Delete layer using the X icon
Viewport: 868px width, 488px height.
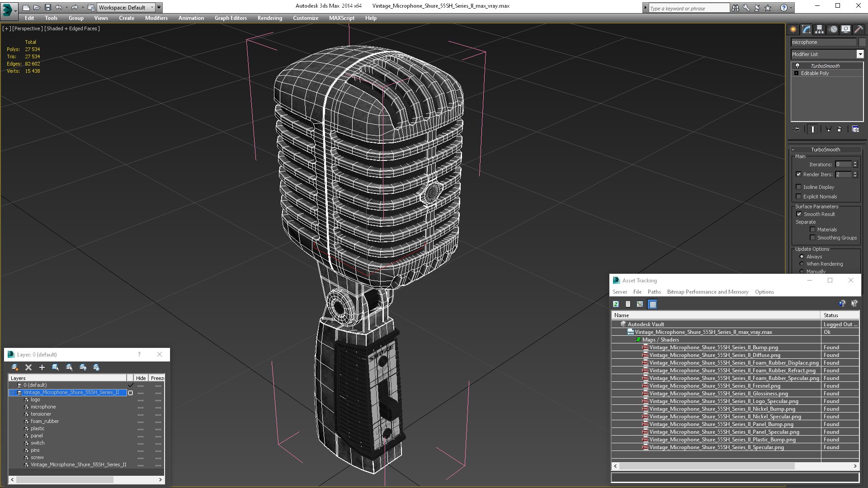(x=28, y=367)
